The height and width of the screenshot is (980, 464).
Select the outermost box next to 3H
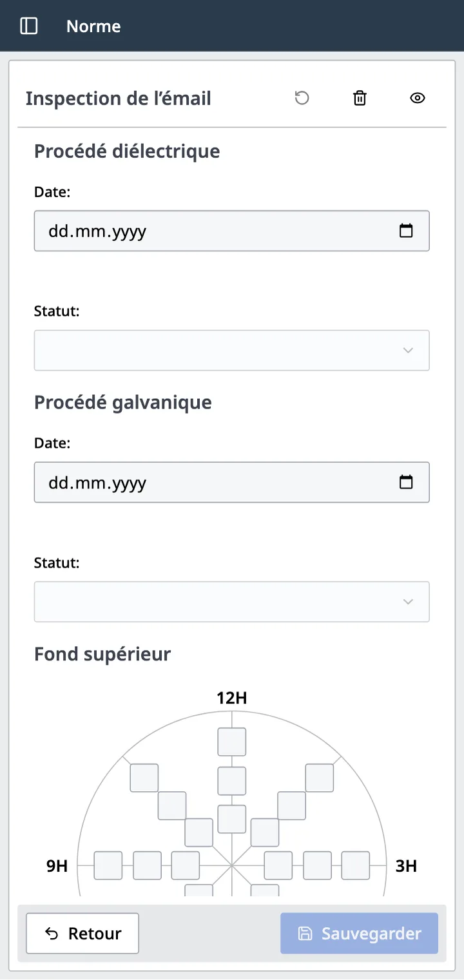tap(356, 865)
